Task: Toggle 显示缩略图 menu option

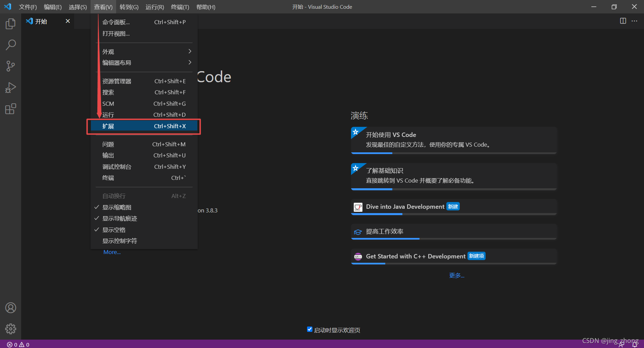Action: point(144,207)
